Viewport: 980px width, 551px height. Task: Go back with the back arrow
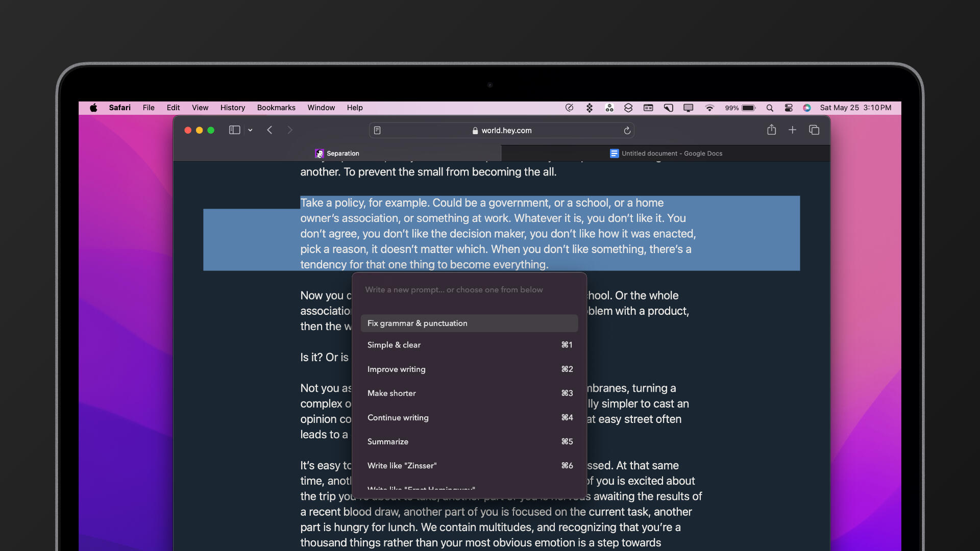269,130
